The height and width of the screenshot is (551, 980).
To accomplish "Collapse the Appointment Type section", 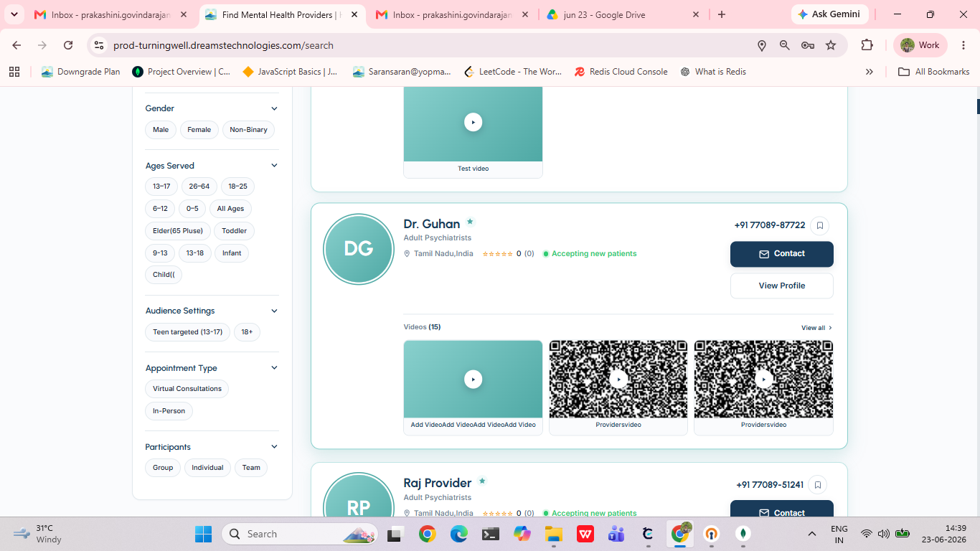I will tap(274, 368).
